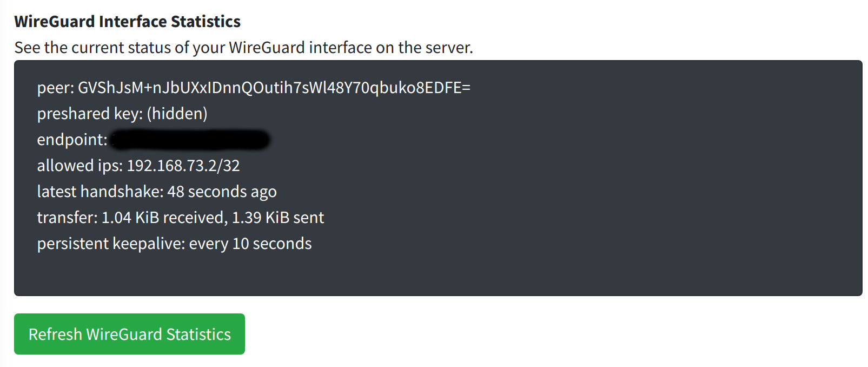Click the description text about server status

(x=243, y=47)
